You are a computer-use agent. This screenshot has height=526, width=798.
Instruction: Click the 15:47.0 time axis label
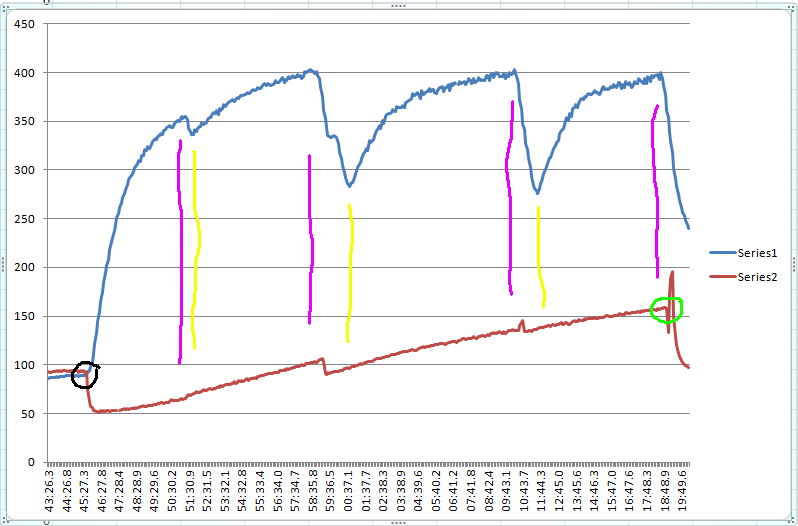coord(612,490)
